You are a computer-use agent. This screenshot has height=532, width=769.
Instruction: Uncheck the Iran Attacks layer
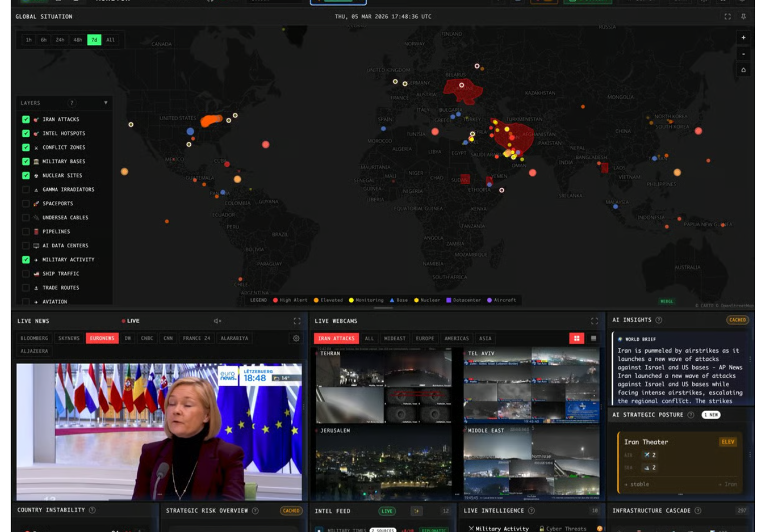click(26, 119)
